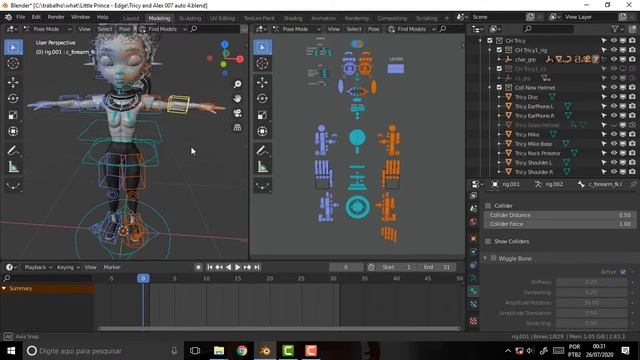Viewport: 640px width, 360px height.
Task: Open the Pose Mode dropdown in left viewport
Action: click(48, 29)
